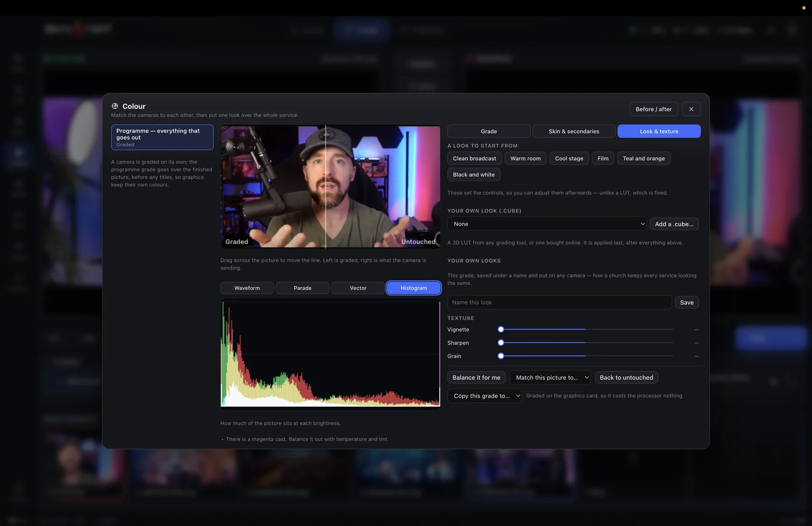Click the Colour globe icon in dialog title
Image resolution: width=812 pixels, height=526 pixels.
115,106
